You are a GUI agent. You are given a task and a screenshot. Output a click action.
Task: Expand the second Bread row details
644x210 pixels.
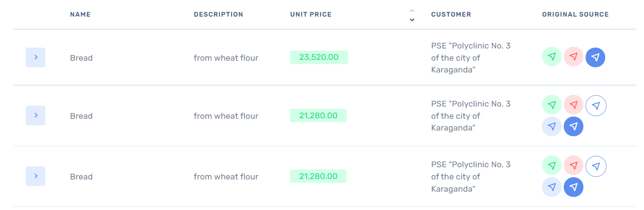[36, 115]
